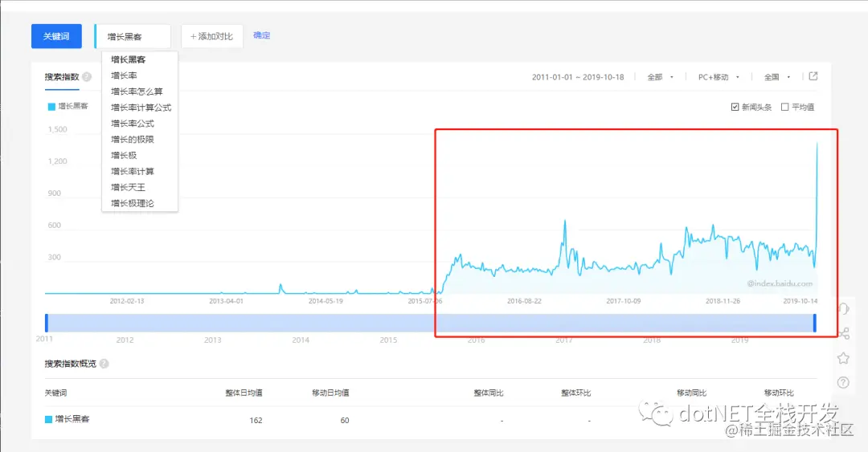Click the export/share icon at top right

click(813, 76)
